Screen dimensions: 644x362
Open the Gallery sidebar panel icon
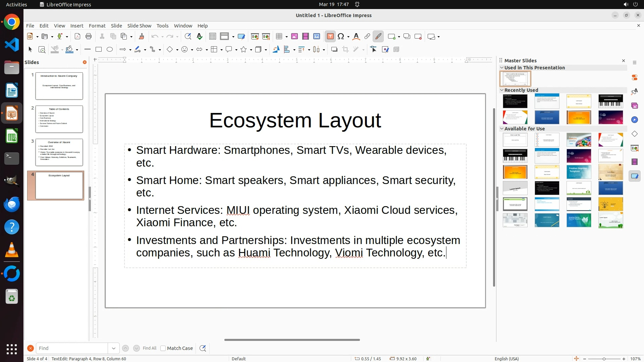coord(635,106)
